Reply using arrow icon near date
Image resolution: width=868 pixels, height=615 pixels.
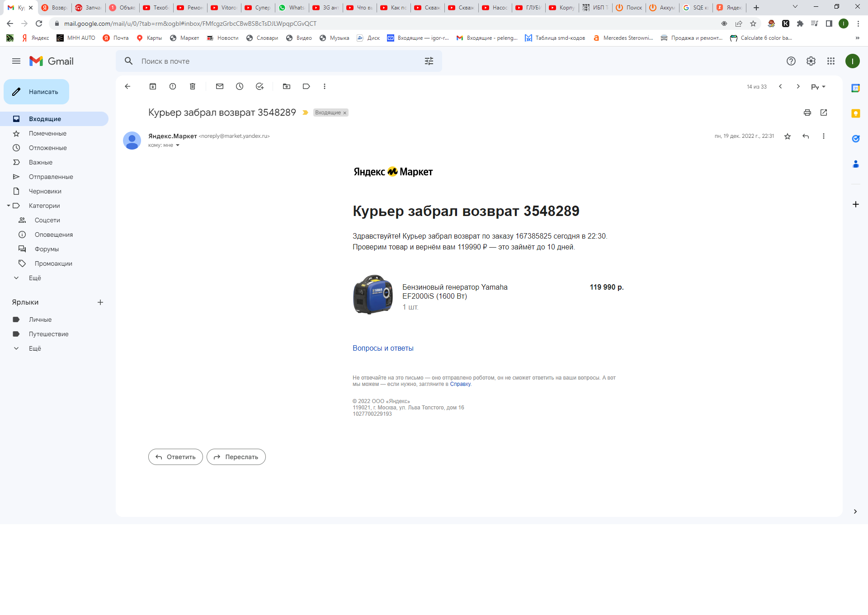pyautogui.click(x=806, y=136)
